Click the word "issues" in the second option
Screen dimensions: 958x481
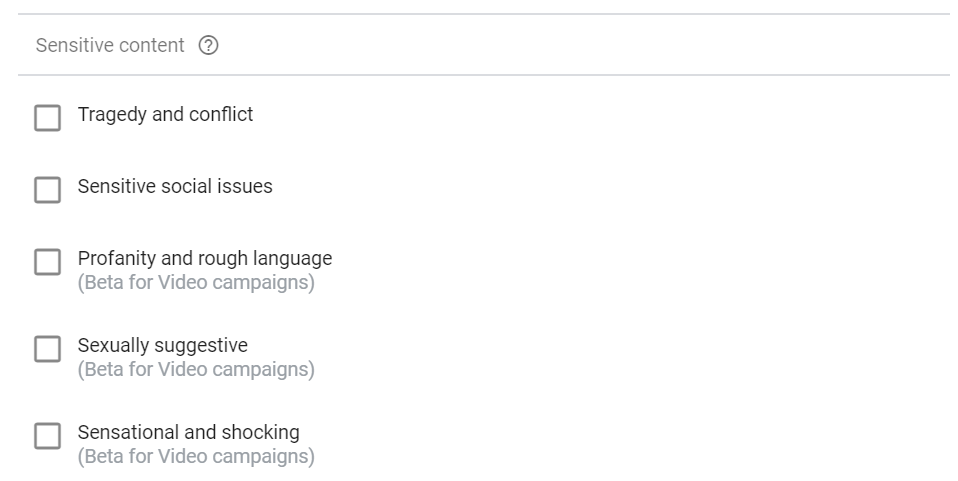pos(246,186)
